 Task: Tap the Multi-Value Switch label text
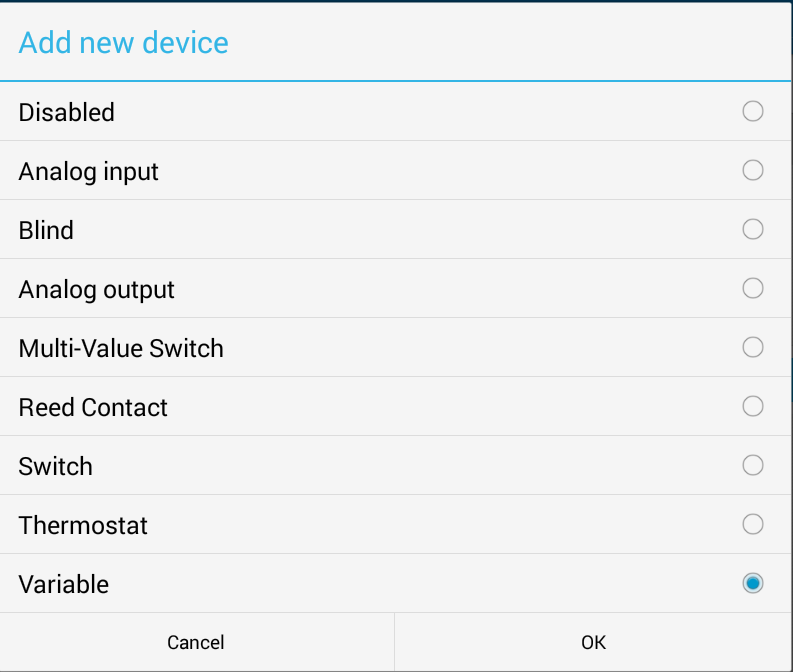coord(121,348)
